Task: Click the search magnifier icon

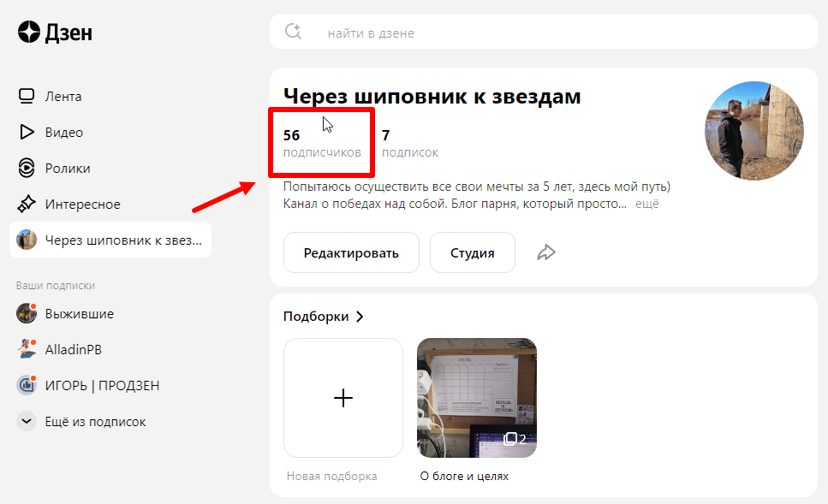Action: tap(293, 31)
